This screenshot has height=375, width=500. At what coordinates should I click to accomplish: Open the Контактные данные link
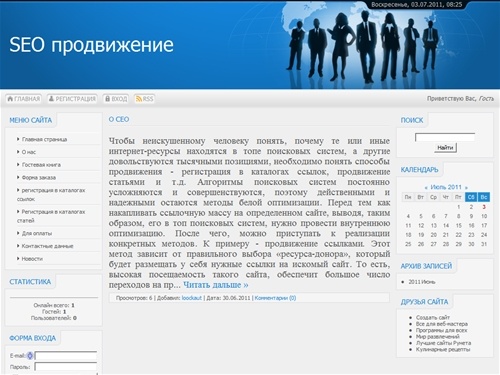click(47, 246)
